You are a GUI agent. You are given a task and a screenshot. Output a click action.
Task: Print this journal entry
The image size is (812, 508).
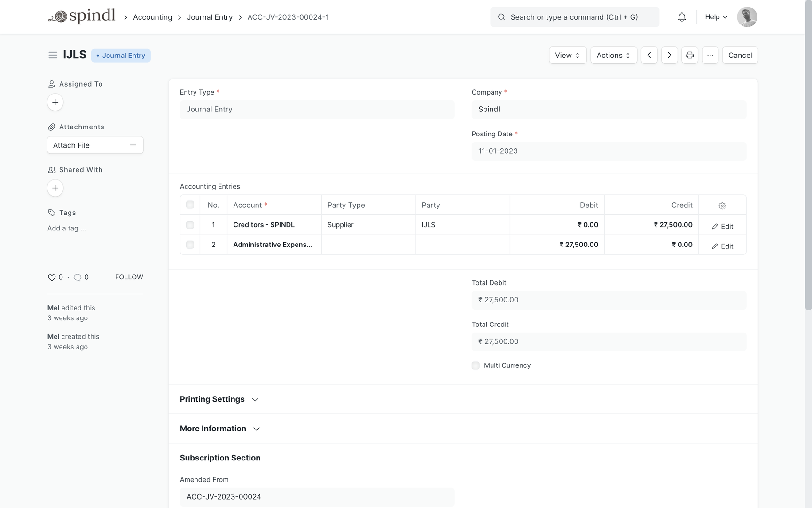point(689,56)
